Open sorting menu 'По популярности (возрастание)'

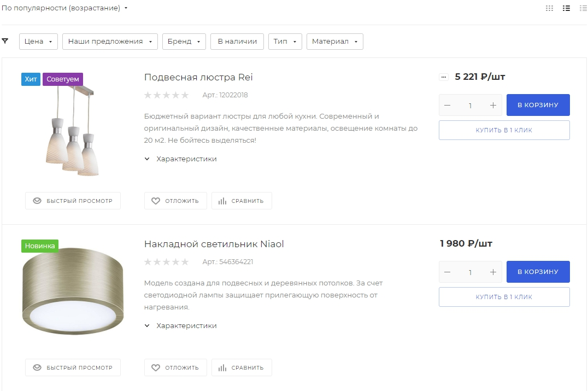pyautogui.click(x=64, y=8)
